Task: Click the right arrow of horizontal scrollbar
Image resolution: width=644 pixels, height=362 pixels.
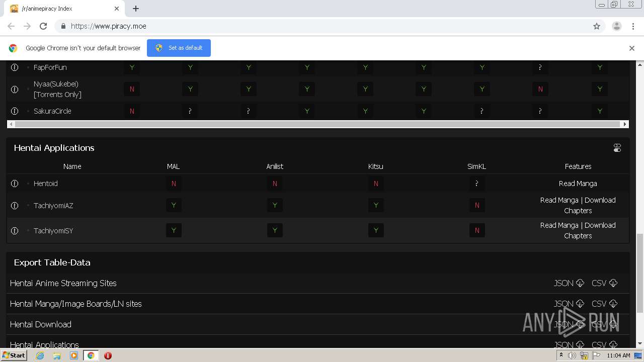Action: tap(625, 124)
